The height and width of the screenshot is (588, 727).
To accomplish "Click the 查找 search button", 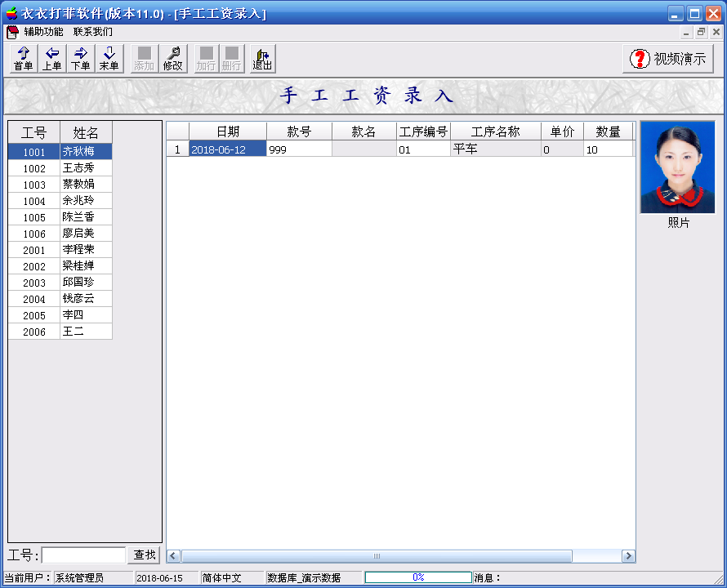I will pyautogui.click(x=145, y=555).
